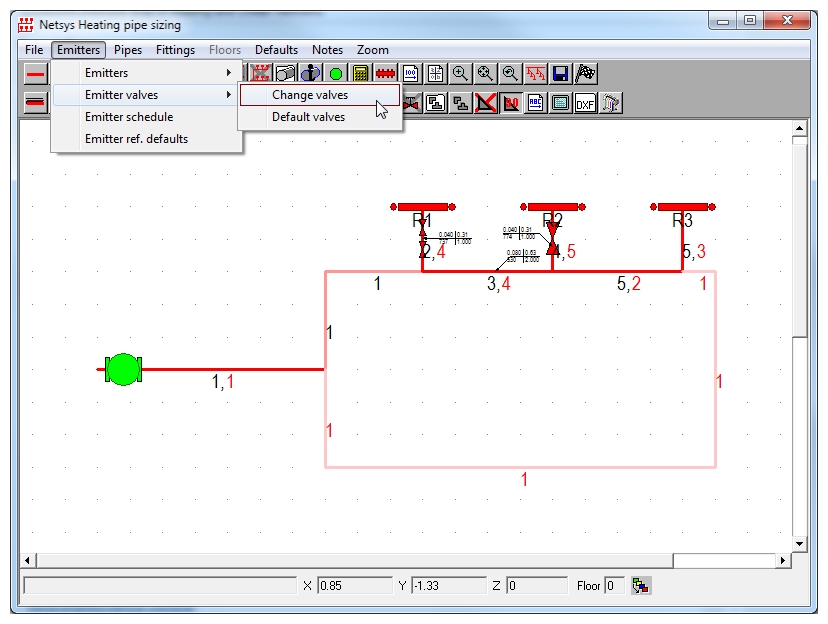828x624 pixels.
Task: Open the Defaults menu
Action: pyautogui.click(x=276, y=50)
